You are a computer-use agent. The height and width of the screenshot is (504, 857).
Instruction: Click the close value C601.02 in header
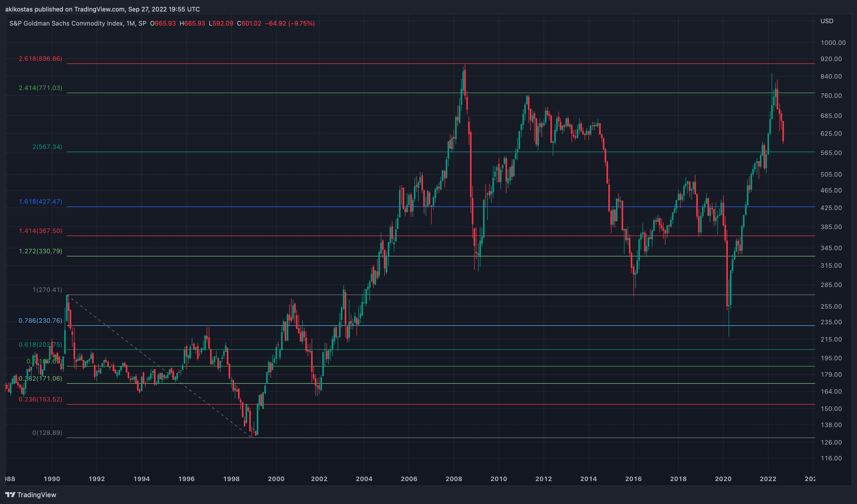click(x=249, y=23)
